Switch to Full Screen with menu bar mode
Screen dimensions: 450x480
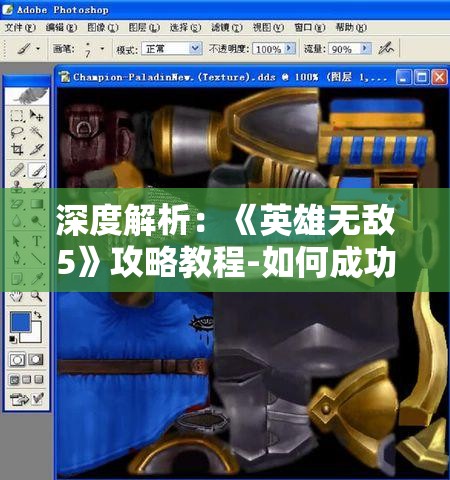pyautogui.click(x=27, y=380)
